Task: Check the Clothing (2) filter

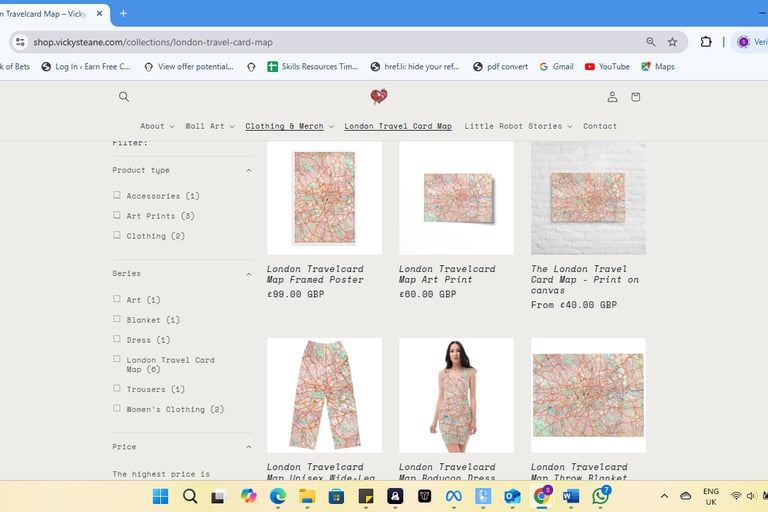Action: click(117, 235)
